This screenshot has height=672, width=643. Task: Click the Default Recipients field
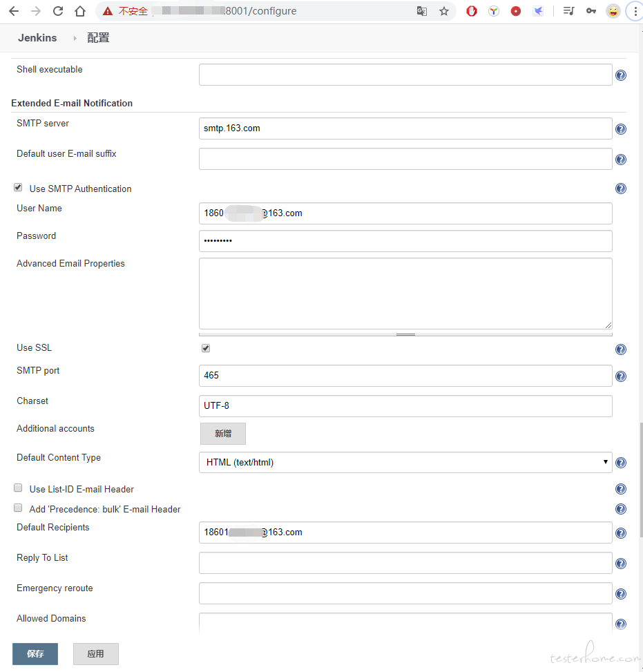405,532
